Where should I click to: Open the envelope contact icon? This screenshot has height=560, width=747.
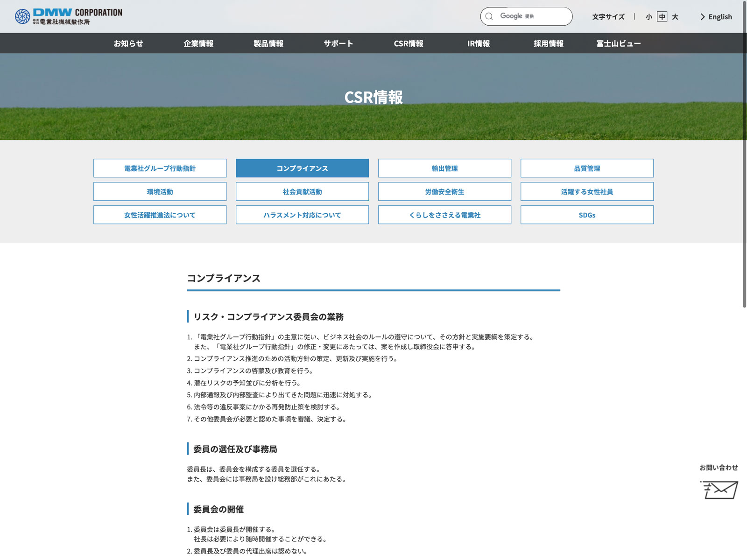[x=719, y=490]
